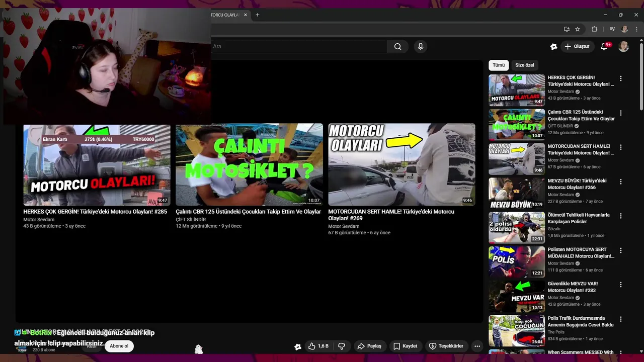
Task: Open more actions ellipsis below video
Action: coord(477,346)
